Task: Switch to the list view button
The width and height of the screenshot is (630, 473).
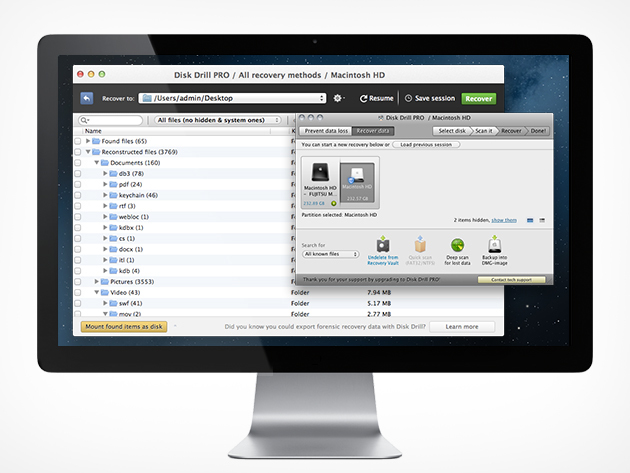Action: coord(542,220)
